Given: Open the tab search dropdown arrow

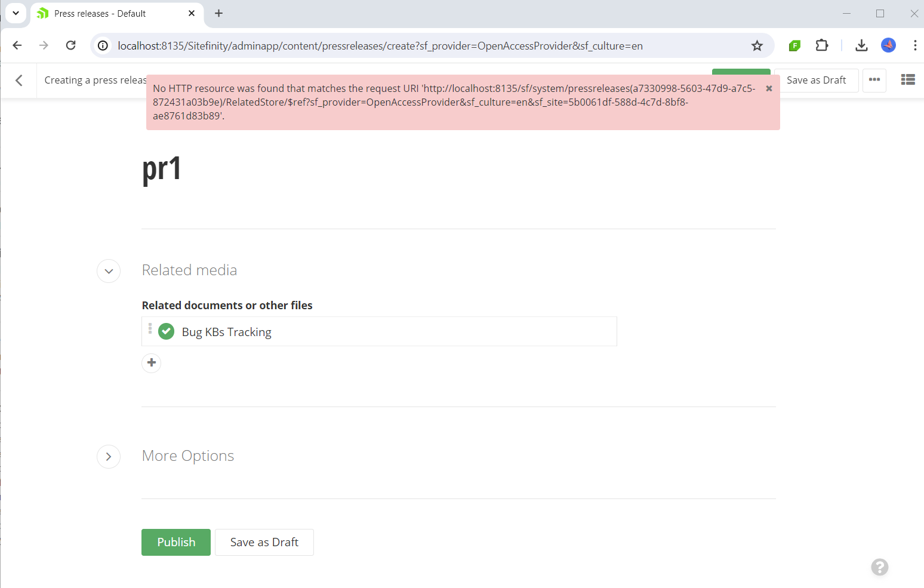Looking at the screenshot, I should pyautogui.click(x=16, y=13).
